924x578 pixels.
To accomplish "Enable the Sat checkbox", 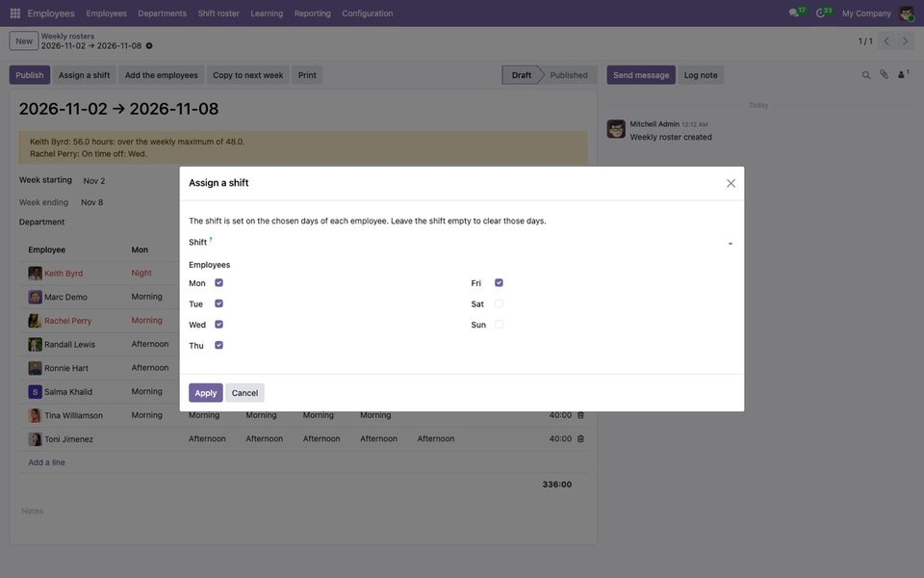I will tap(499, 303).
